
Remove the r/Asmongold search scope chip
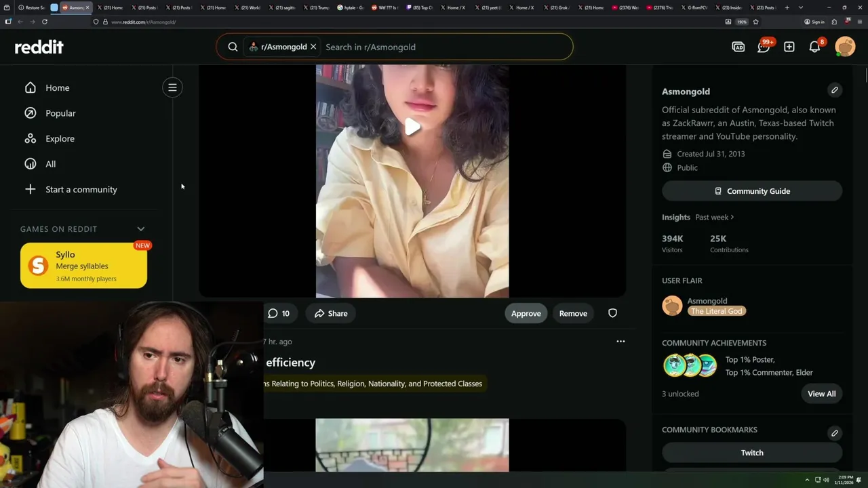[313, 47]
